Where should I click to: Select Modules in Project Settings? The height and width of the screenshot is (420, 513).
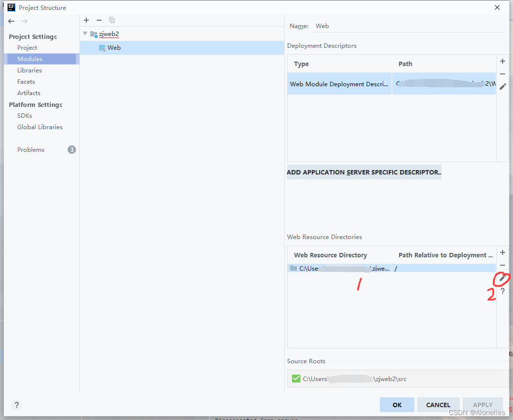41,59
